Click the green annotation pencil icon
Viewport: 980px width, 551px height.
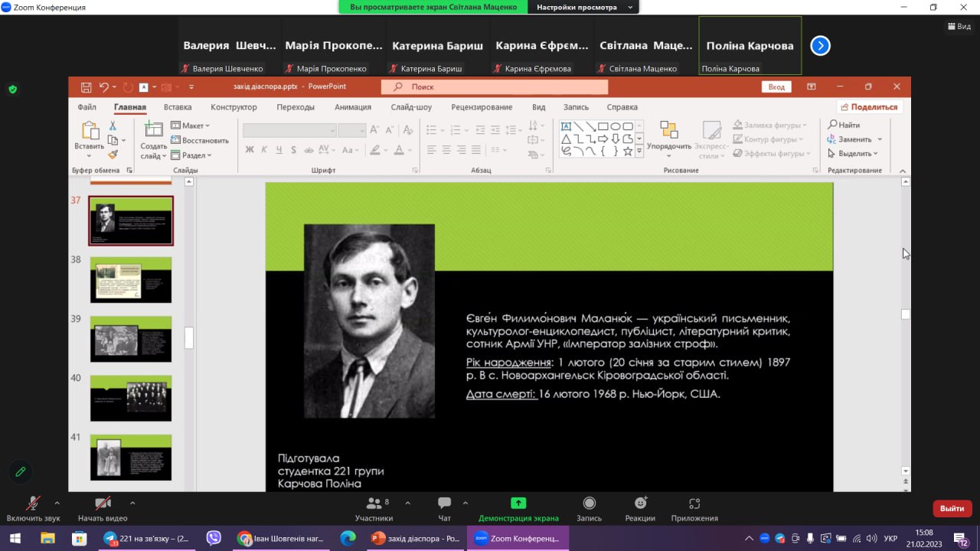(21, 471)
